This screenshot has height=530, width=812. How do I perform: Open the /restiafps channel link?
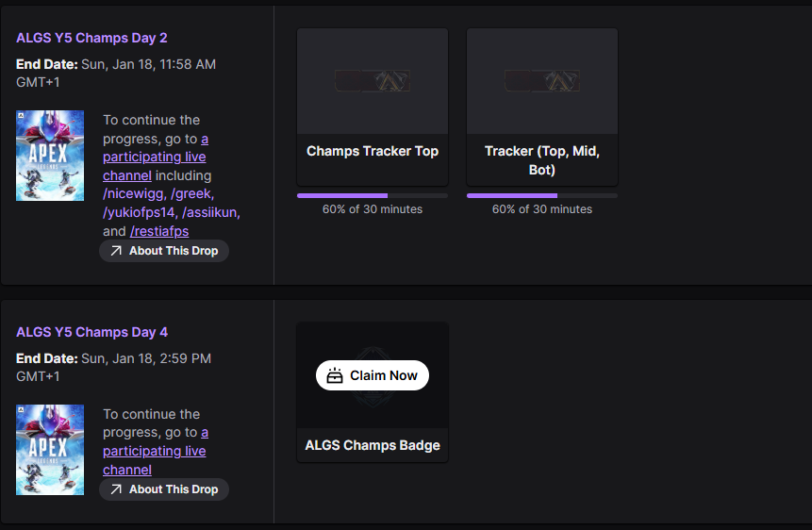point(159,231)
